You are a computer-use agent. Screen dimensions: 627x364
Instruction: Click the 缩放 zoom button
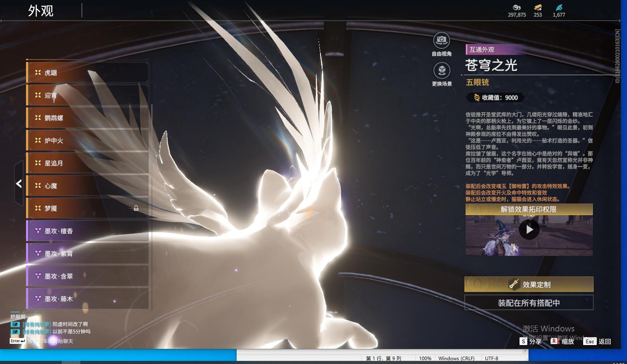tap(562, 342)
